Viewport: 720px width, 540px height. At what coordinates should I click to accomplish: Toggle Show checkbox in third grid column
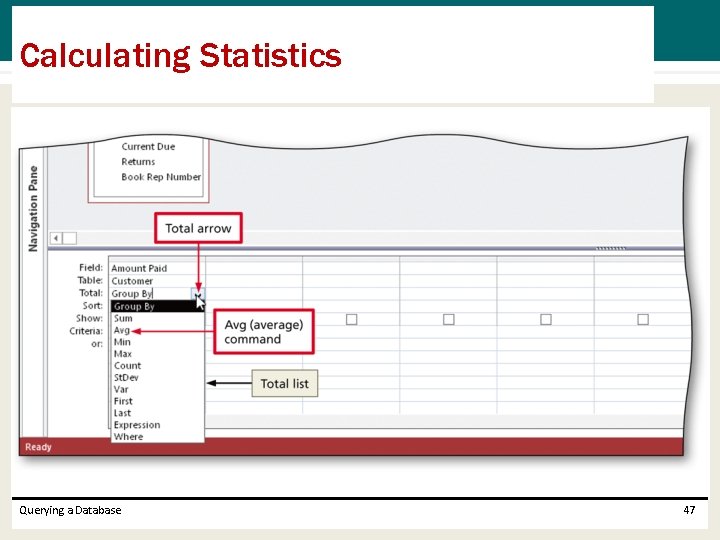[351, 319]
